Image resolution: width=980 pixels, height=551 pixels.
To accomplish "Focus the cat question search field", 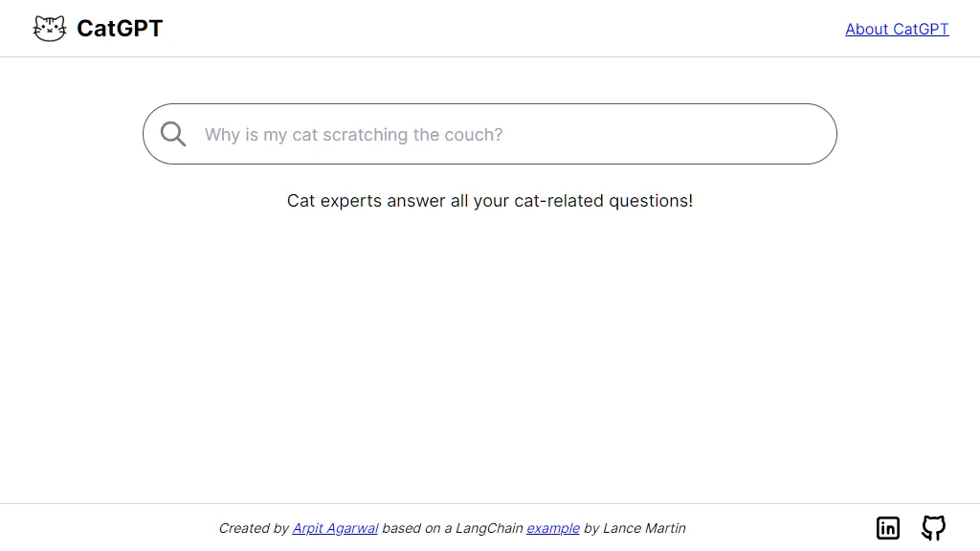I will coord(490,134).
